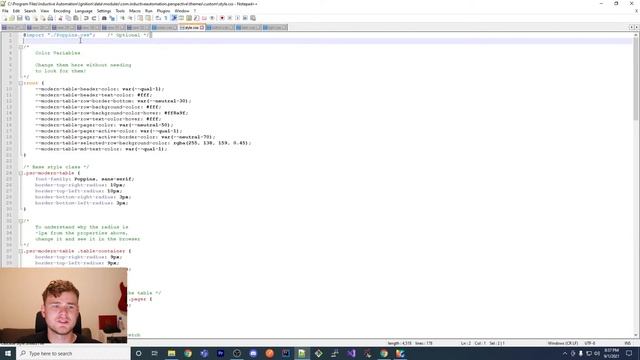640x360 pixels.
Task: Click the Run macro multiple times icon
Action: click(x=245, y=18)
